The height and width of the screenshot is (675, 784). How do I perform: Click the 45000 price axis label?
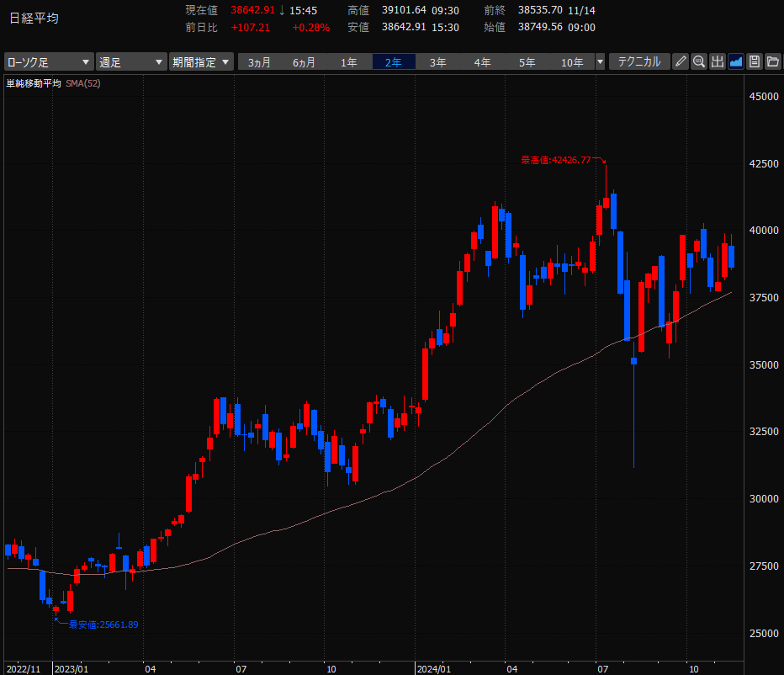click(x=764, y=96)
